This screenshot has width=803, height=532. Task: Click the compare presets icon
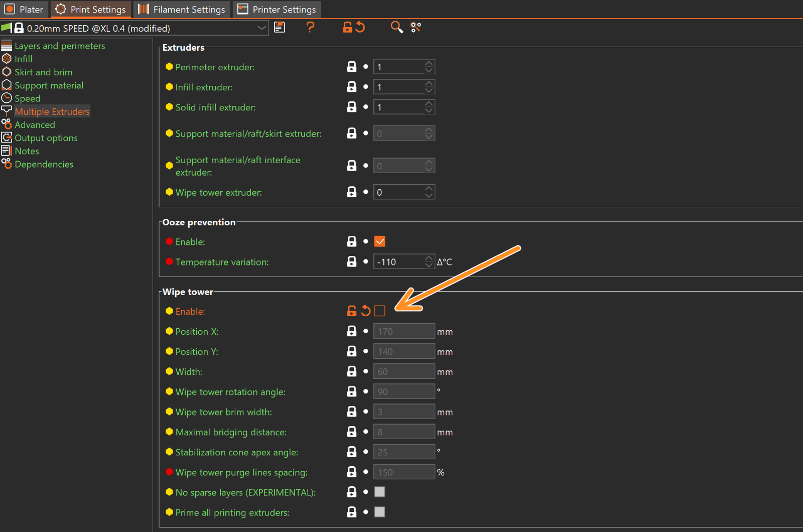click(416, 28)
